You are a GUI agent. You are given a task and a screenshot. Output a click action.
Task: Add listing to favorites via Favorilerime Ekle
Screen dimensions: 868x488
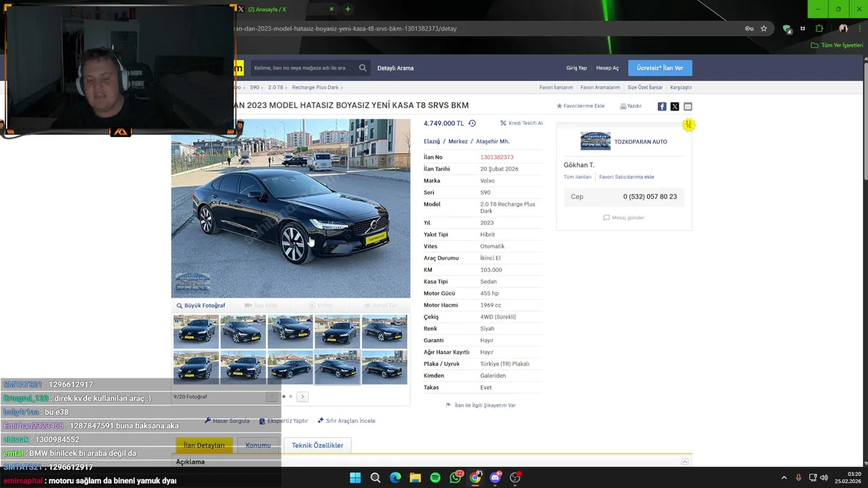tap(580, 106)
